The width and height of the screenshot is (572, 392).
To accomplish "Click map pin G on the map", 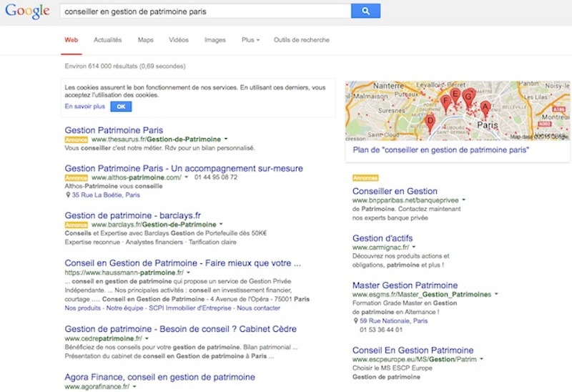I will [469, 98].
